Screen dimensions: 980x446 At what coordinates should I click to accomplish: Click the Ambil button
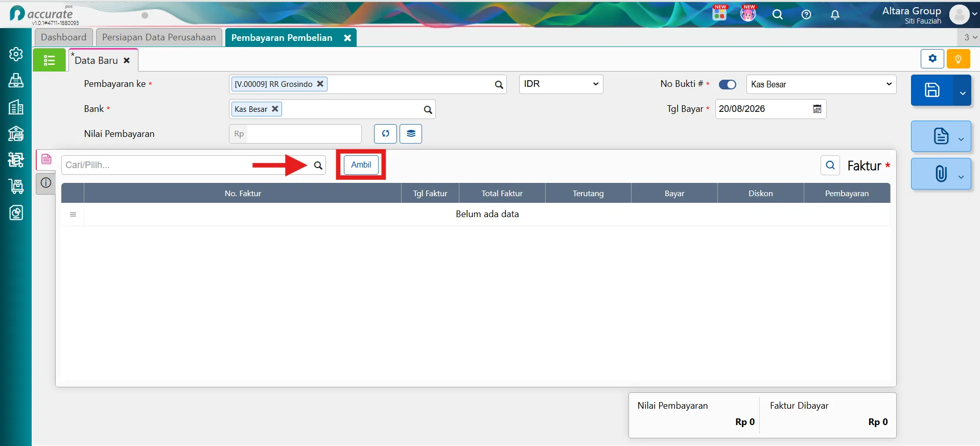(361, 165)
